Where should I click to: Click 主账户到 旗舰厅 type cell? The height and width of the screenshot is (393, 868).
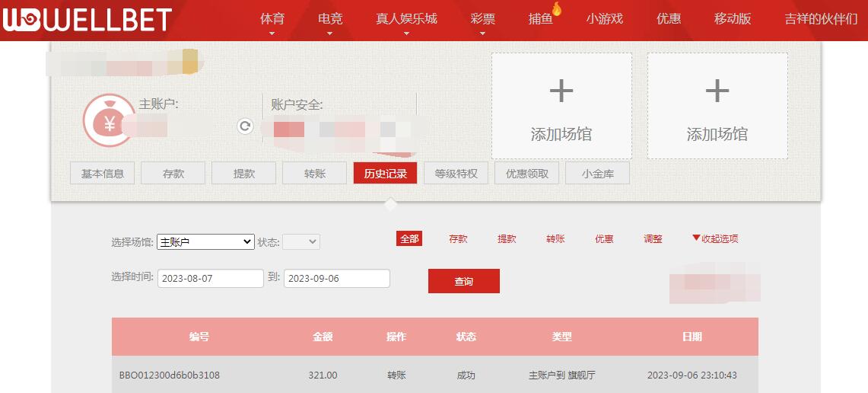coord(562,375)
